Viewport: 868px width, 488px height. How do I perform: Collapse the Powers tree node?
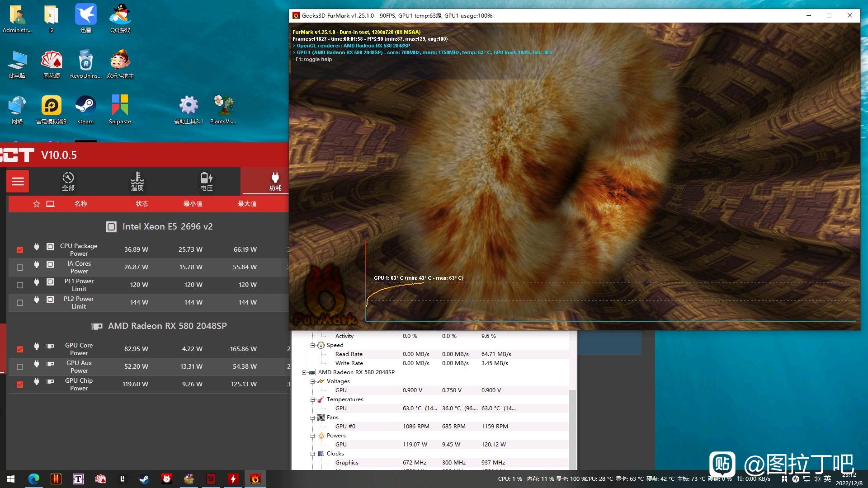(x=312, y=436)
